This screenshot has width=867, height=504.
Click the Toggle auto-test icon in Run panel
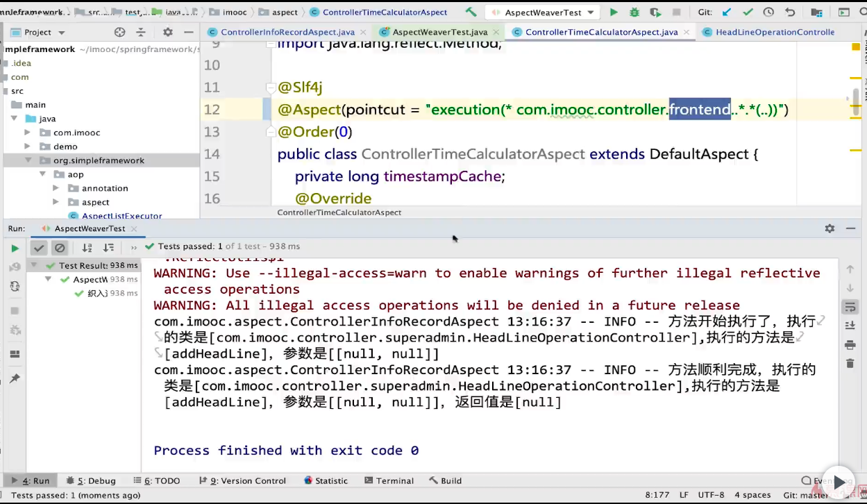coord(15,286)
